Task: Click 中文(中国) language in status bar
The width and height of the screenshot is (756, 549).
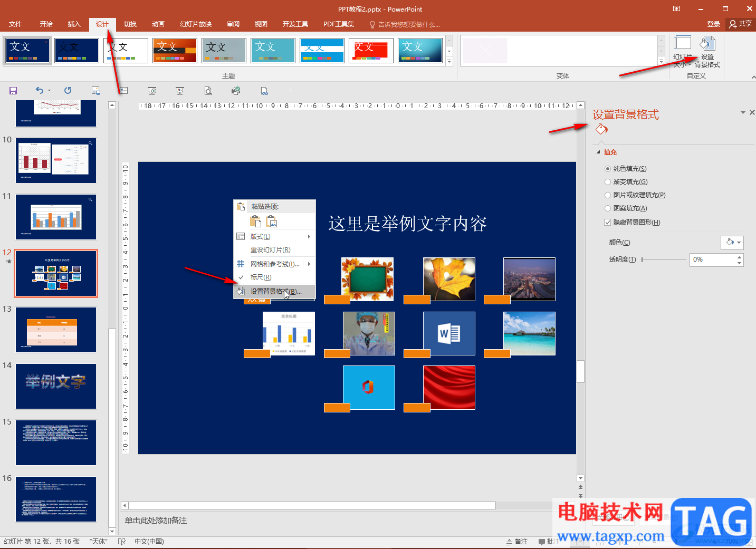Action: [x=149, y=542]
